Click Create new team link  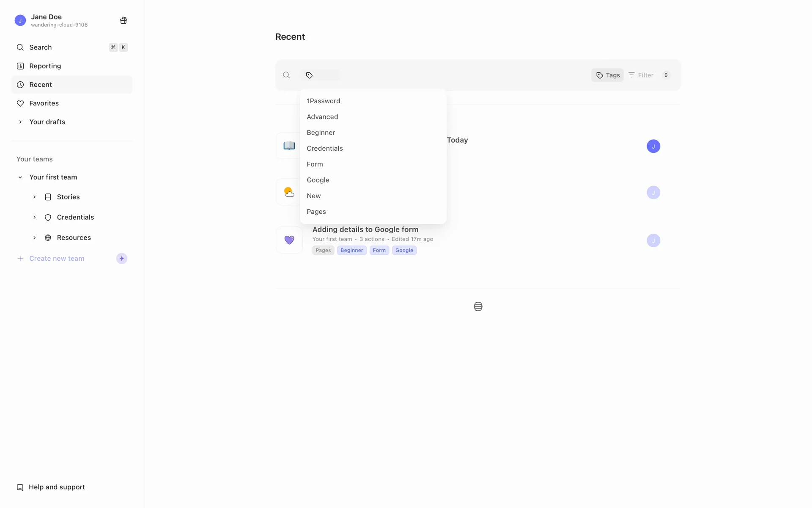point(57,259)
